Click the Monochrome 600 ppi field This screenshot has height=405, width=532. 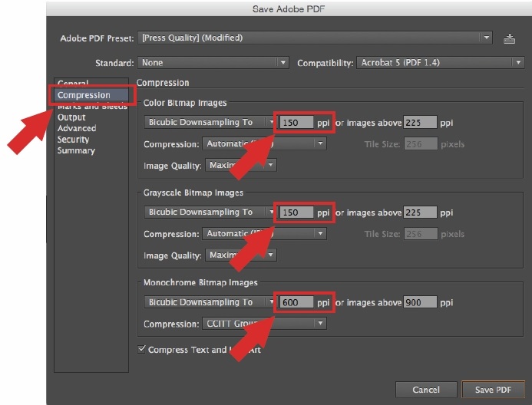[296, 302]
